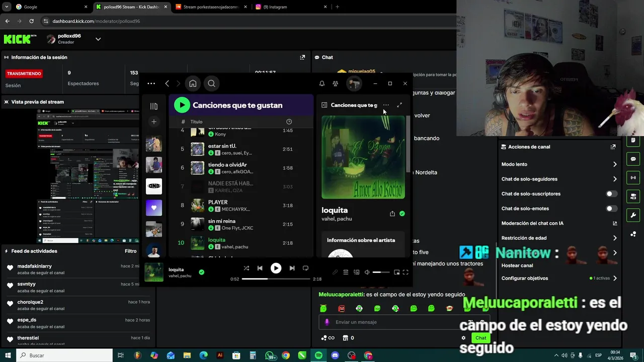Select the red angry emote in chat
The width and height of the screenshot is (644, 362).
click(x=342, y=308)
